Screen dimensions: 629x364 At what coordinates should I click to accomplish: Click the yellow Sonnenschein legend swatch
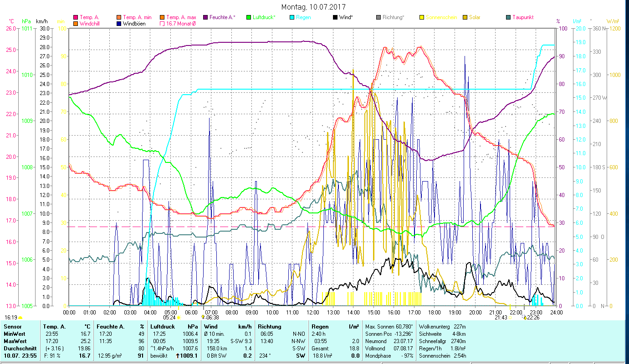421,17
